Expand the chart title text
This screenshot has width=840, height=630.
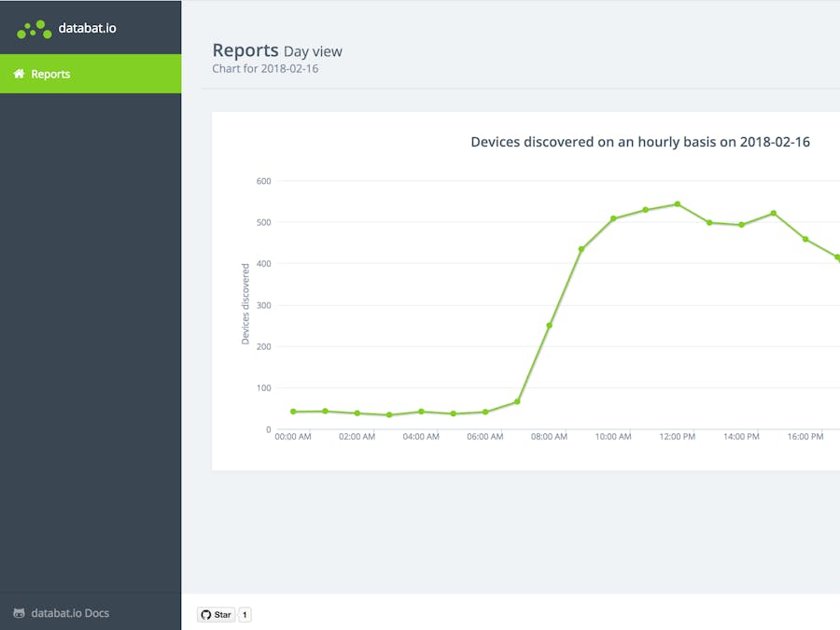click(641, 142)
